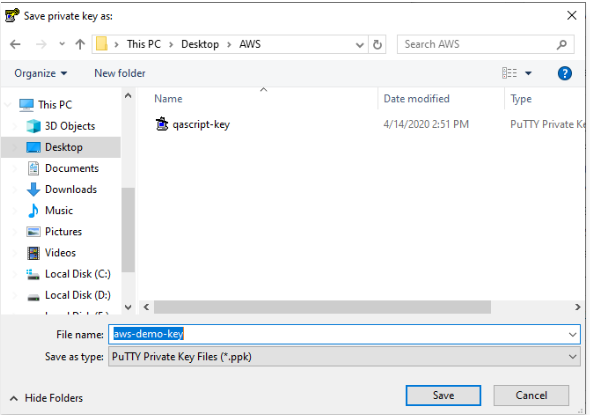Screen dimensions: 590x415
Task: Open the Organize menu
Action: (x=41, y=73)
